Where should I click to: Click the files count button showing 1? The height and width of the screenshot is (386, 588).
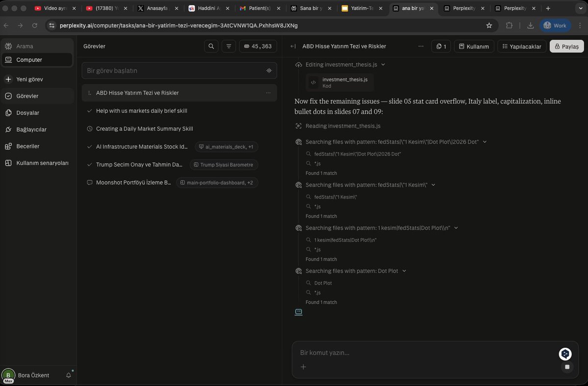pyautogui.click(x=441, y=47)
